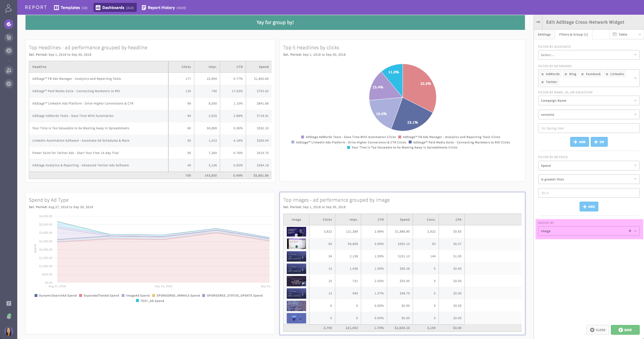Open the Table widget type dropdown
This screenshot has width=644, height=339.
coord(627,35)
